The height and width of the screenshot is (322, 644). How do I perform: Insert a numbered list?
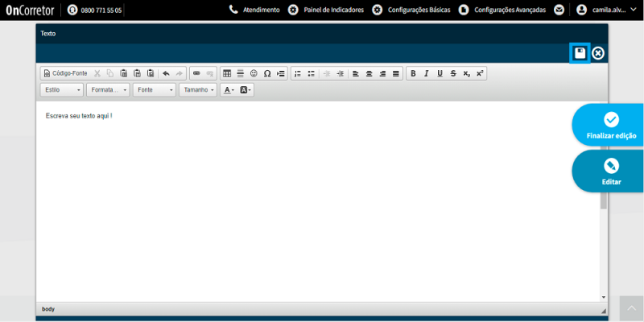click(298, 73)
